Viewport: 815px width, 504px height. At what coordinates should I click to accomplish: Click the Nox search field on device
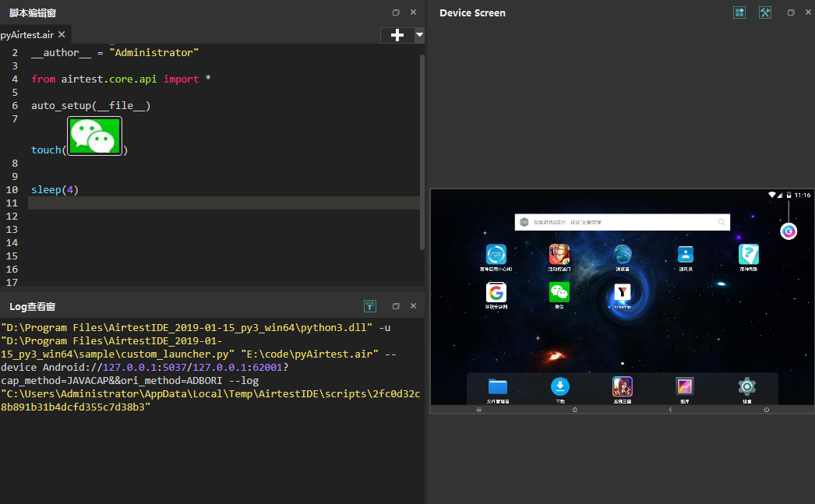pos(623,222)
